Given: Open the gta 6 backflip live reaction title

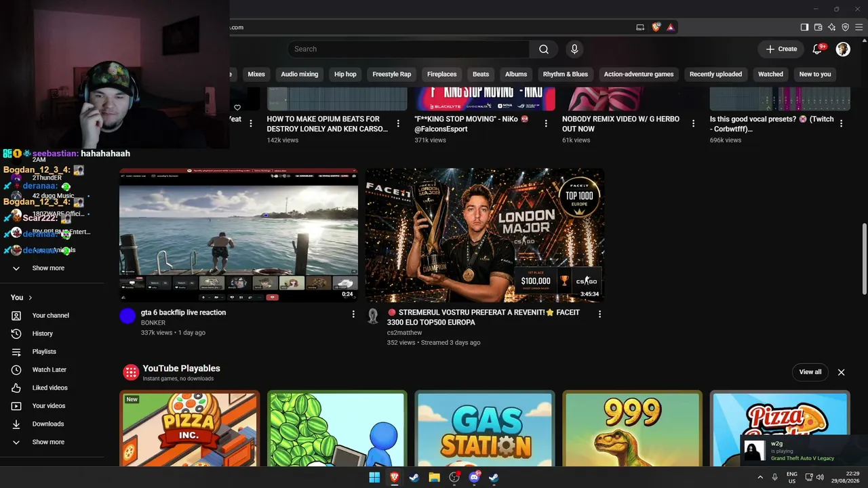Looking at the screenshot, I should pos(183,312).
